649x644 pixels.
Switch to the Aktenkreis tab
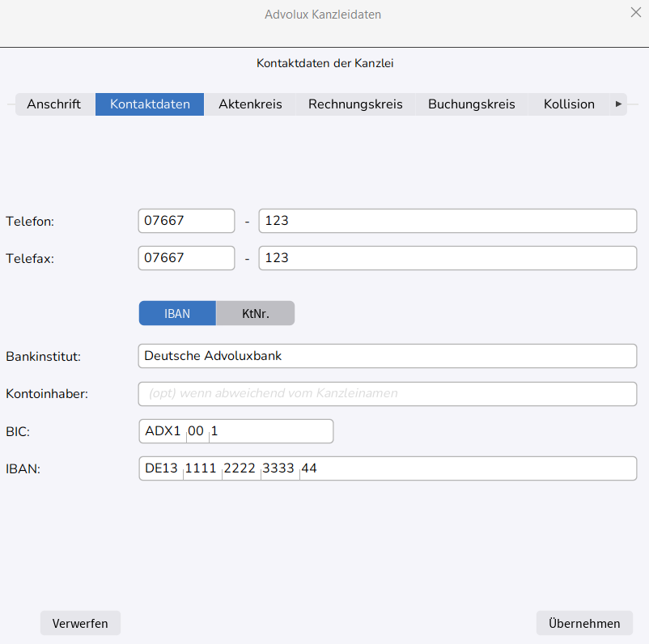coord(250,104)
